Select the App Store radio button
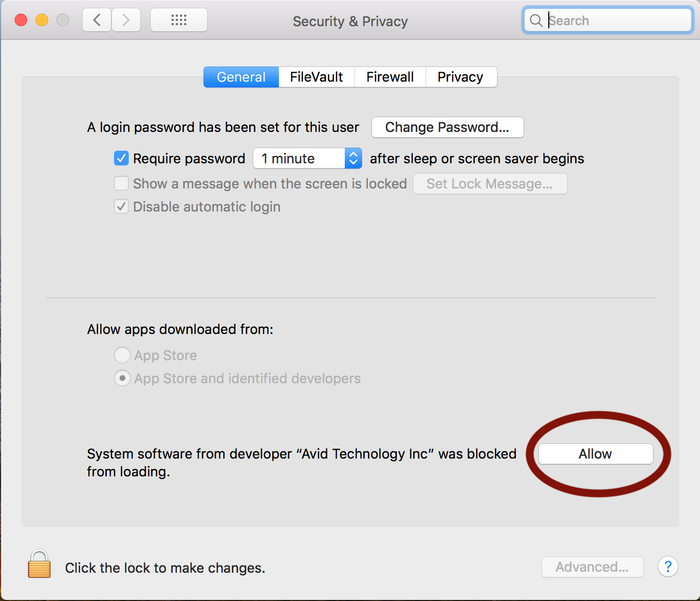Viewport: 700px width, 601px height. [x=122, y=355]
